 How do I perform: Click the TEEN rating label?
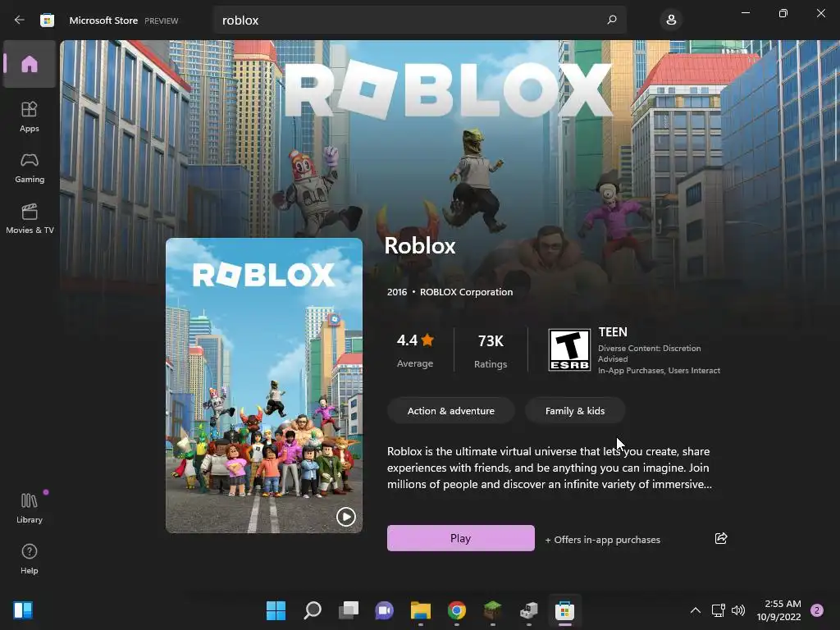[x=613, y=332]
